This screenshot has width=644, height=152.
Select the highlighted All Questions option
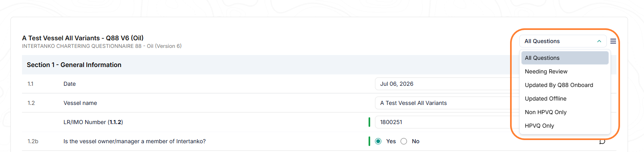coord(565,58)
